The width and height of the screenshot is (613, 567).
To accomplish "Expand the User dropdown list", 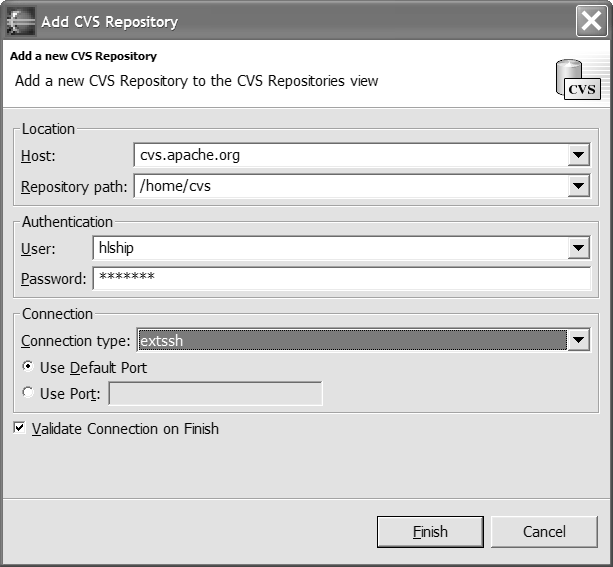I will pyautogui.click(x=578, y=248).
